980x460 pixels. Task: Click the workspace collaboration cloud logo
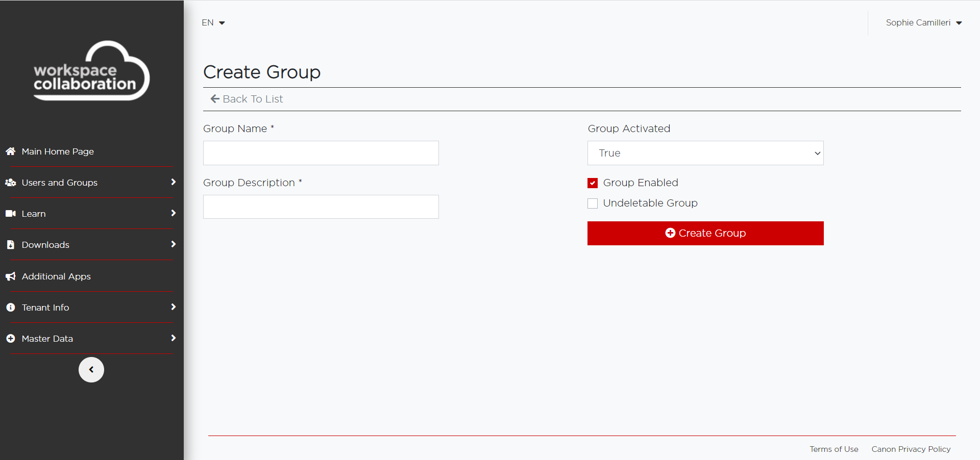tap(91, 71)
